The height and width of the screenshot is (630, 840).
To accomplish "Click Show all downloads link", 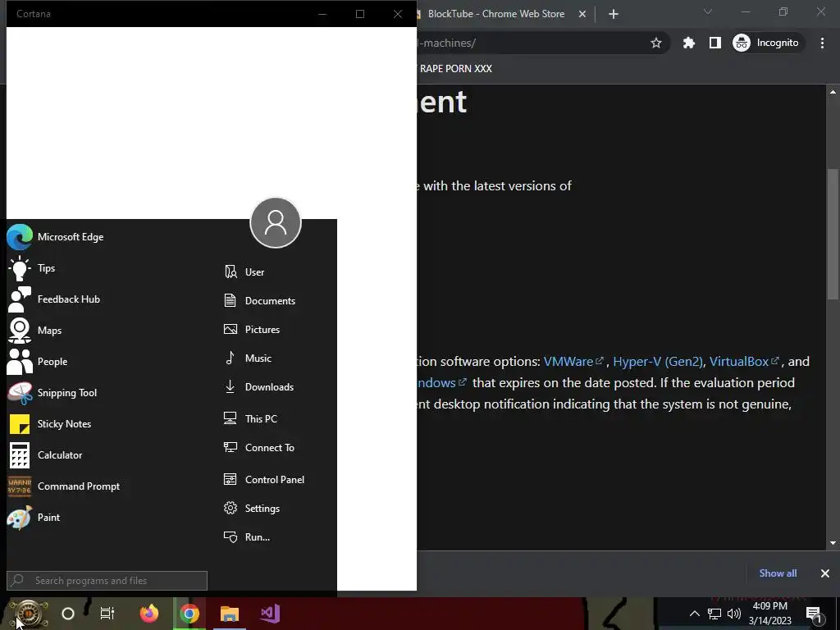I will 778,573.
